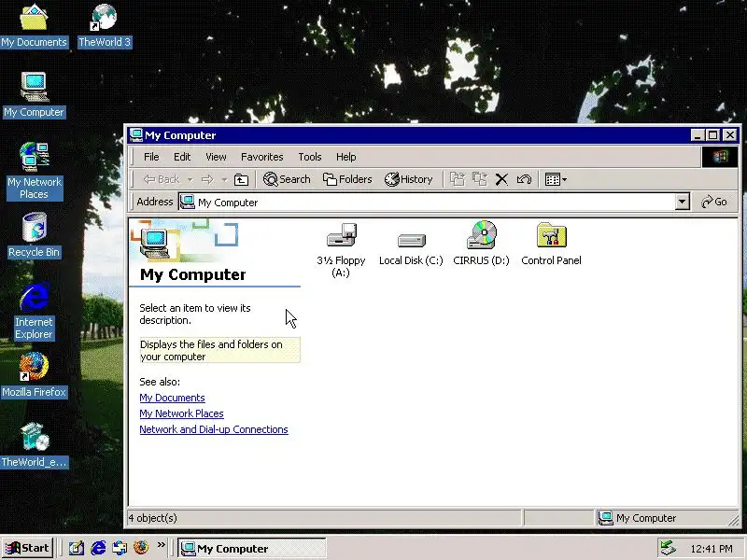
Task: Select TheWorld_e... installer desktop icon
Action: pos(35,446)
